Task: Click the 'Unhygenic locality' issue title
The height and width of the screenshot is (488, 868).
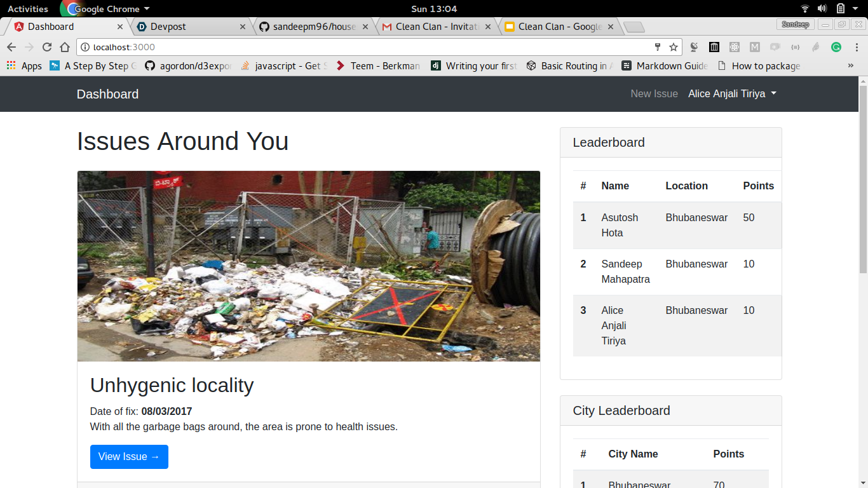Action: click(x=172, y=385)
